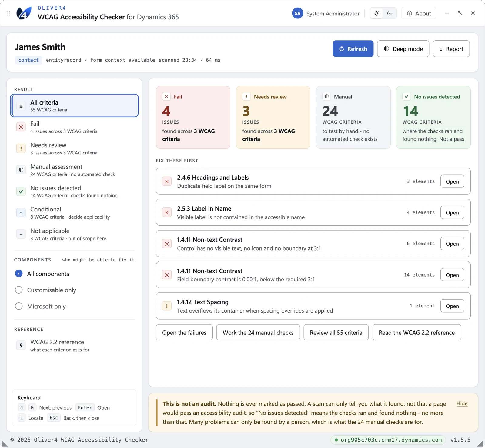Select the Not applicable filter
The height and width of the screenshot is (448, 485).
(x=75, y=234)
